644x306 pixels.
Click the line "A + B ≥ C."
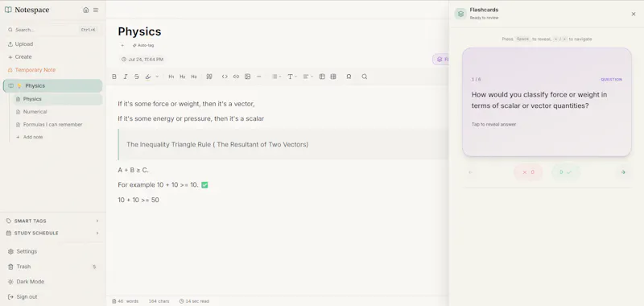[133, 170]
